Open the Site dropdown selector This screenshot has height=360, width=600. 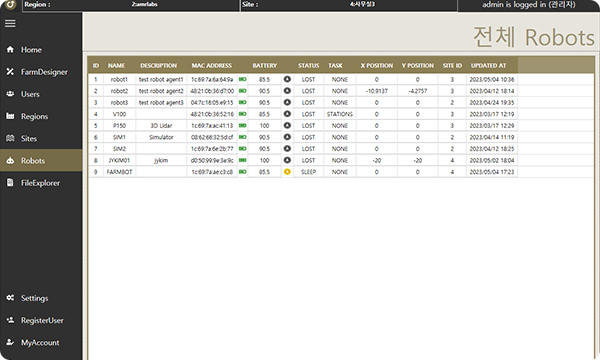[x=349, y=5]
